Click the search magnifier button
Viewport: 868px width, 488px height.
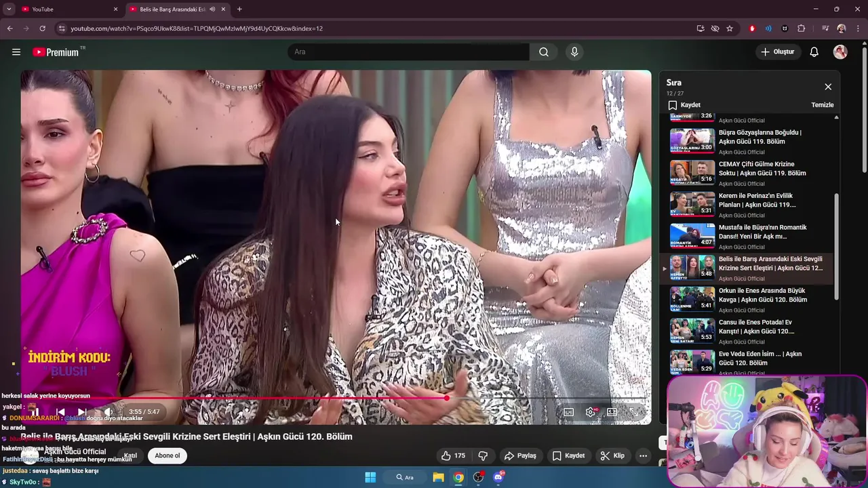point(544,52)
